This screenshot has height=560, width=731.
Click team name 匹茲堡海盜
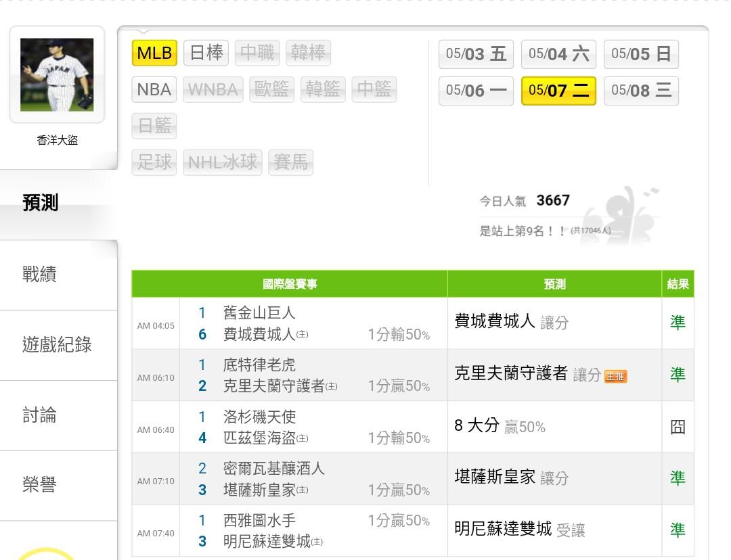pyautogui.click(x=259, y=438)
